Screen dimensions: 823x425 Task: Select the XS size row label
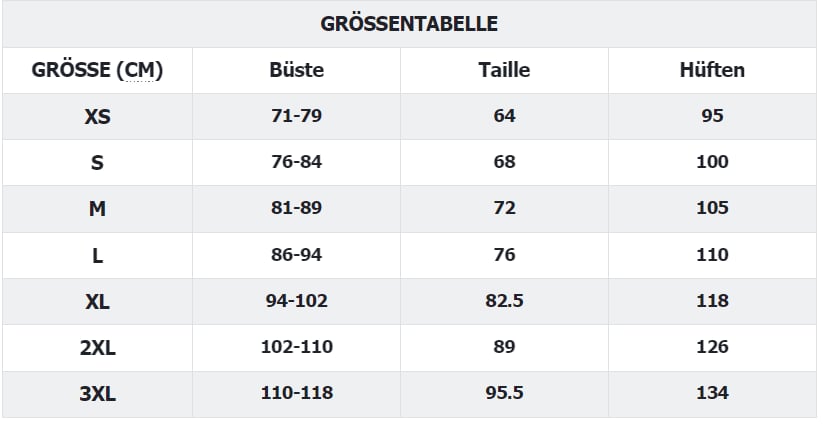point(97,116)
